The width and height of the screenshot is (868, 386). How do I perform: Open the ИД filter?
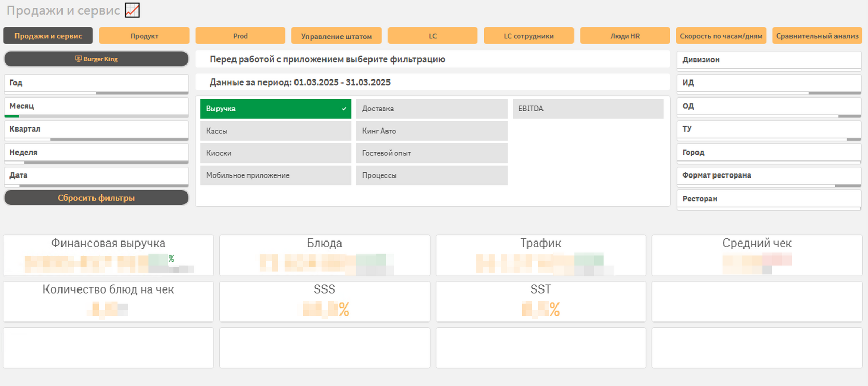(769, 84)
